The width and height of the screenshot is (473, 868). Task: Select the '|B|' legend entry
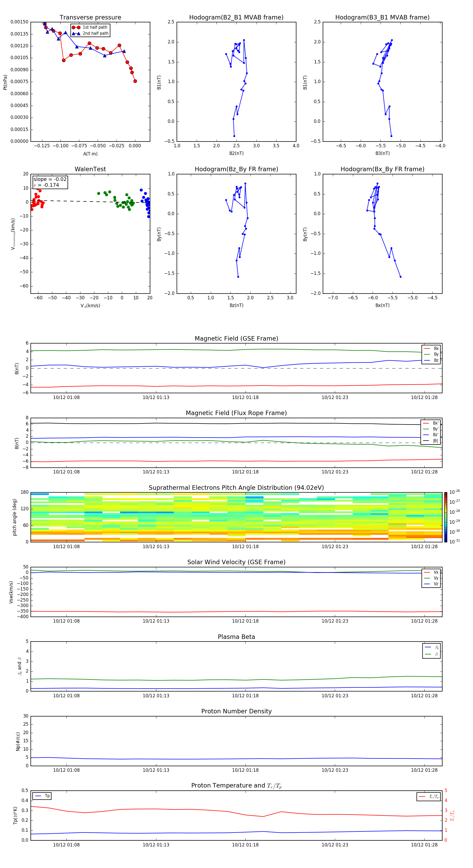[431, 441]
